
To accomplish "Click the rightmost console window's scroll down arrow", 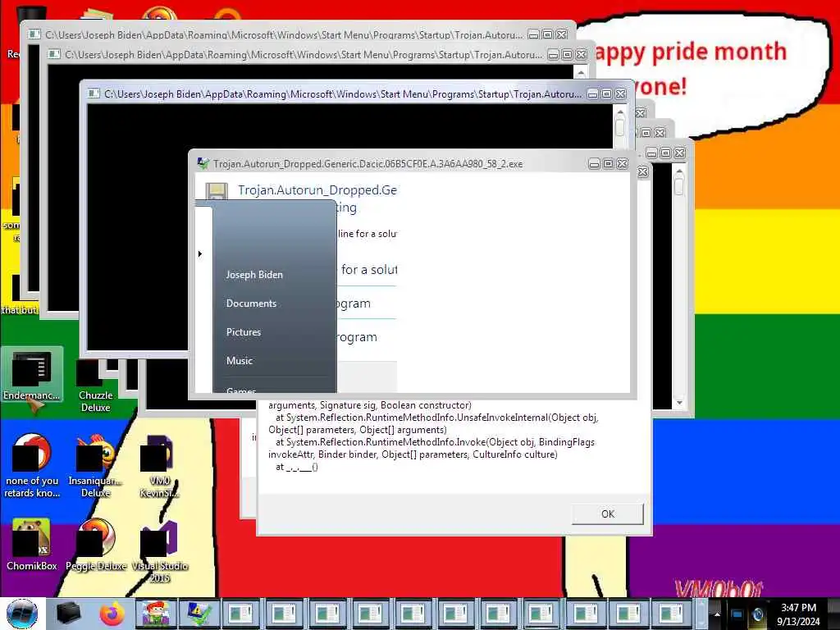I will (679, 403).
